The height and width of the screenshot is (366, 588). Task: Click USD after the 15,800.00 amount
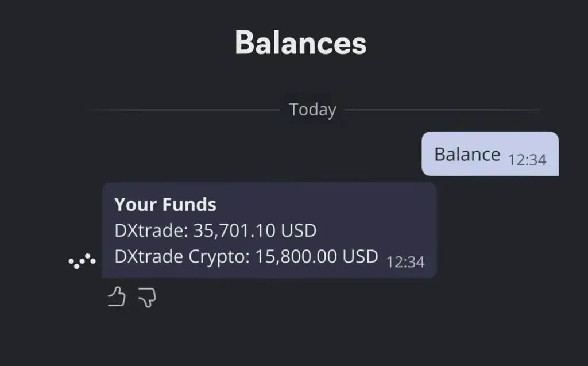click(361, 257)
